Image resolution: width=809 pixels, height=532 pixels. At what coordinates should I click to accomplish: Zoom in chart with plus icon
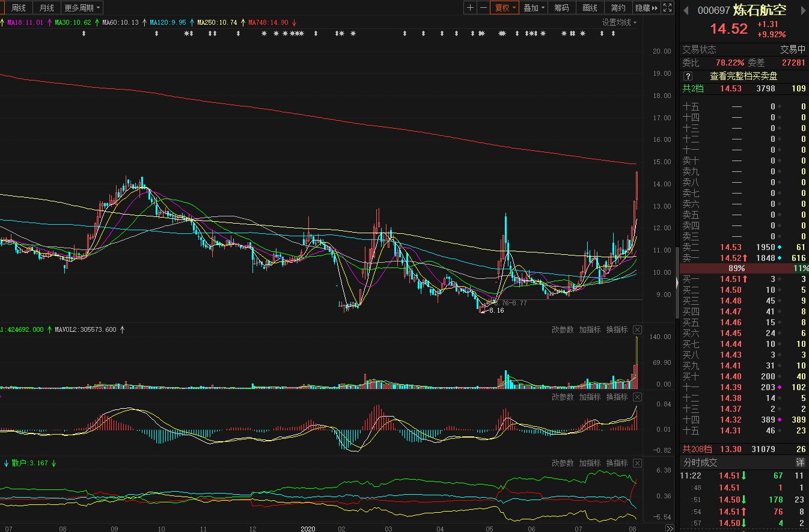tap(470, 8)
